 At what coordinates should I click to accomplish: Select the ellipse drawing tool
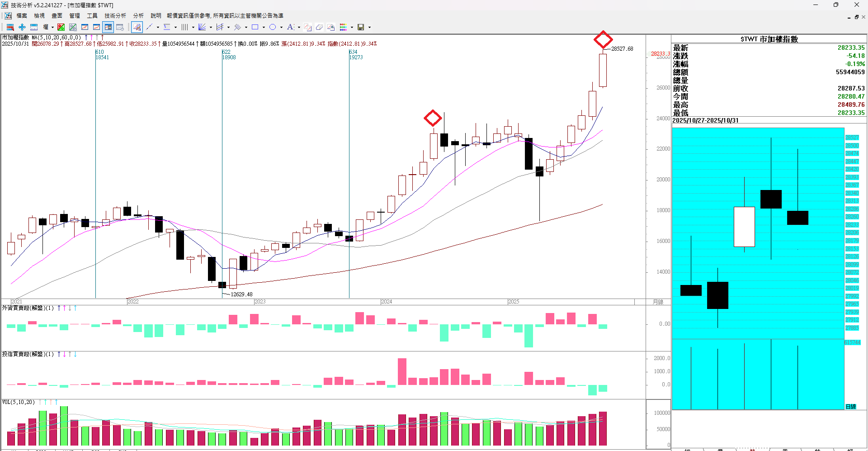point(273,27)
